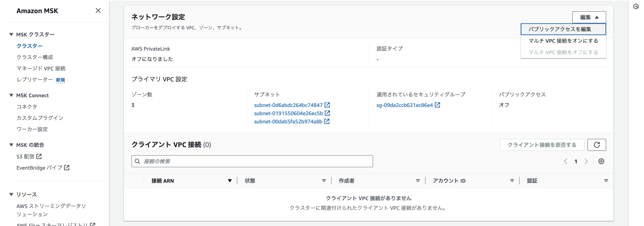This screenshot has width=644, height=226.
Task: Click external icon after subnet-0191550604e26ec5b
Action: pos(327,113)
